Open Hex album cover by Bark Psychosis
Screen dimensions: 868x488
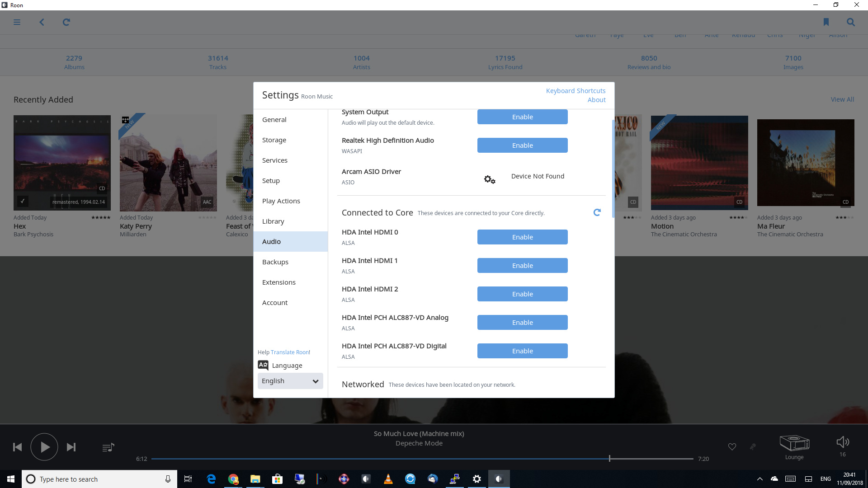[62, 163]
